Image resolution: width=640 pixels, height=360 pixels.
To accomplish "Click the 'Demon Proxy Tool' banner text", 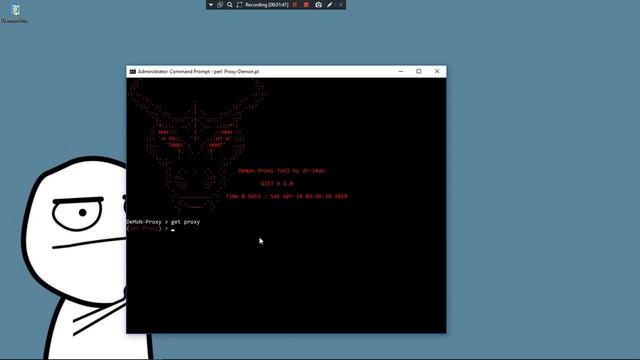I will click(282, 171).
